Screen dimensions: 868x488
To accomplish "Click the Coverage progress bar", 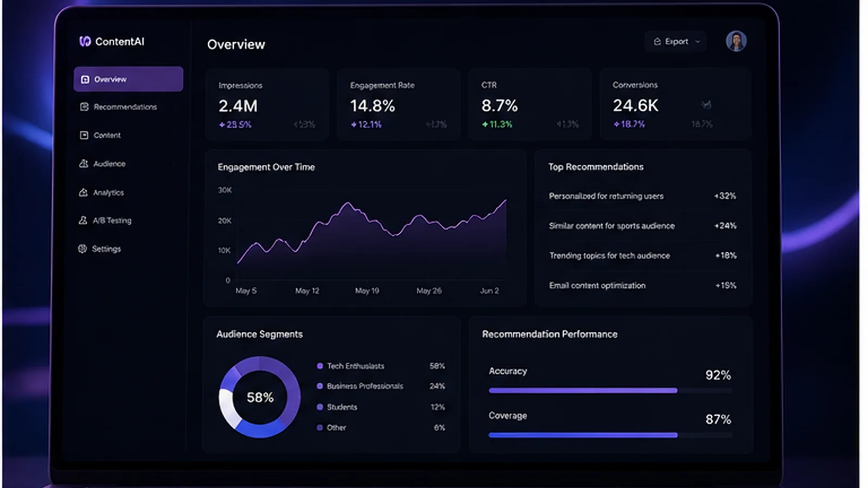I will tap(610, 435).
